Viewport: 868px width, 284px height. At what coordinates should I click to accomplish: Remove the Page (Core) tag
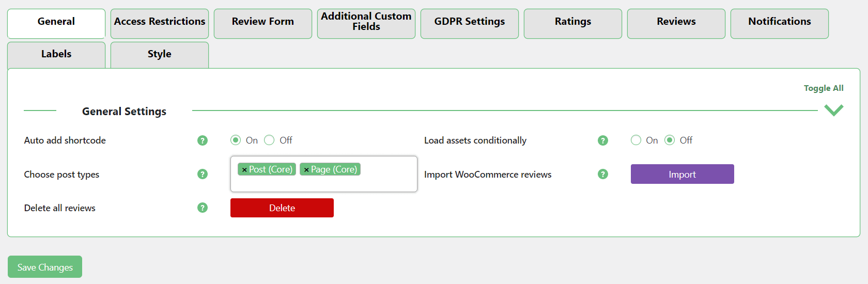(x=306, y=170)
